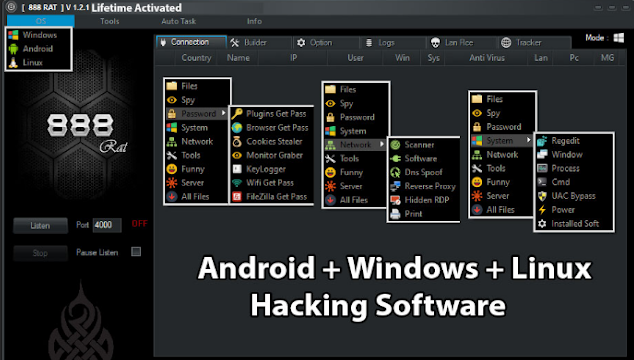This screenshot has height=360, width=634.
Task: Click the Monitor Graber eye icon
Action: (x=237, y=155)
